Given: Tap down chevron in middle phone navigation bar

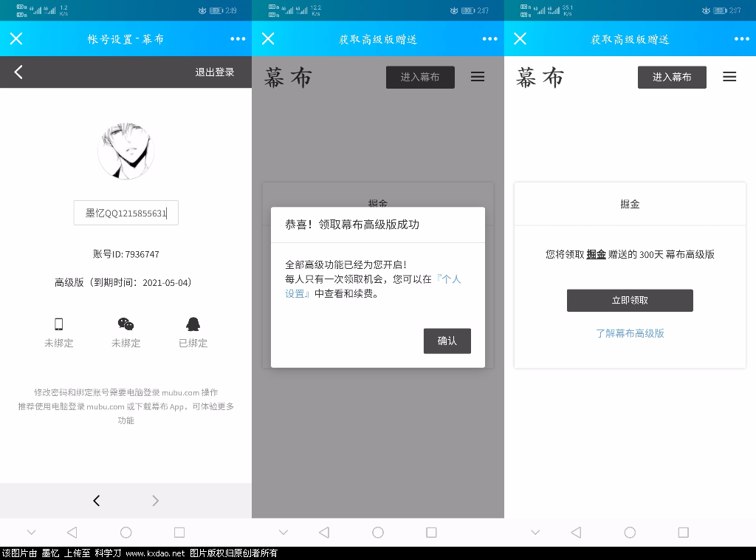Looking at the screenshot, I should 283,533.
